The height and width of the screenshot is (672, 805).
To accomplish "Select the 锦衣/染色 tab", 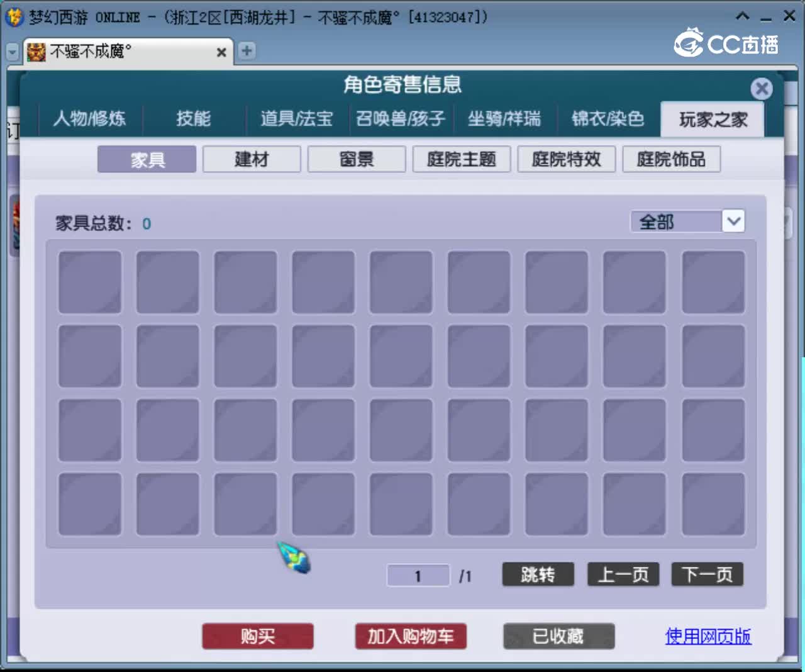I will tap(608, 118).
